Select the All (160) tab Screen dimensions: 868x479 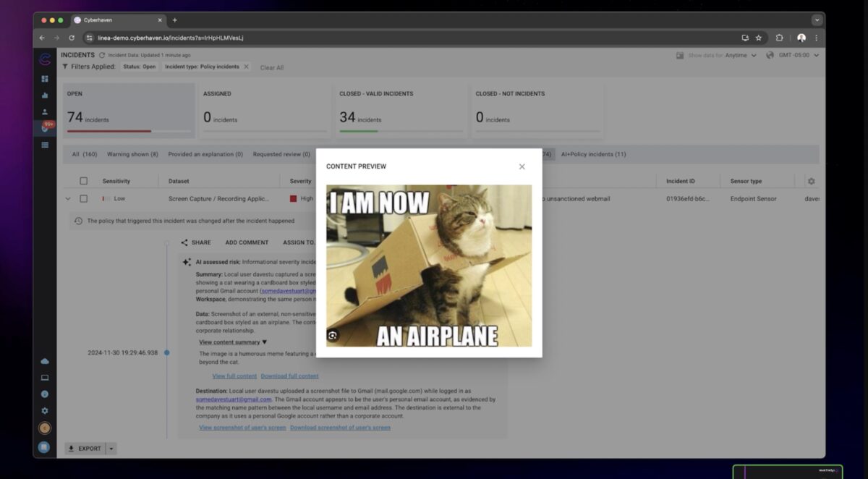click(x=85, y=154)
